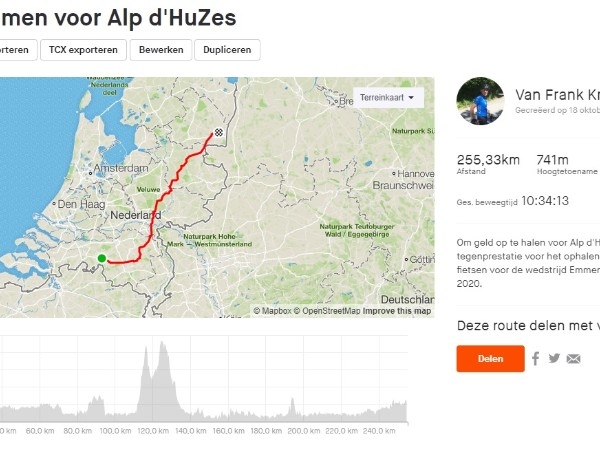Click the green start marker on map
The height and width of the screenshot is (450, 600).
(x=101, y=258)
